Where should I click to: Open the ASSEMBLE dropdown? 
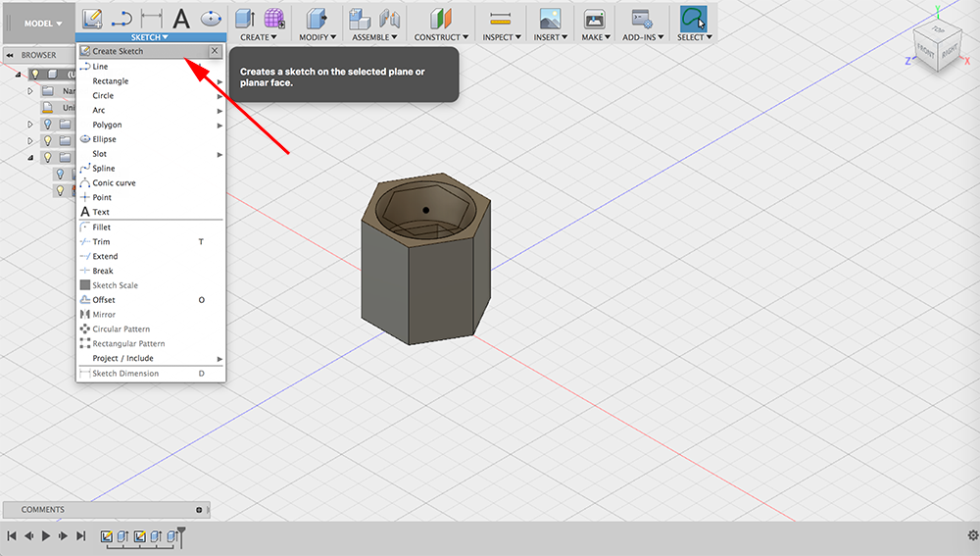374,37
